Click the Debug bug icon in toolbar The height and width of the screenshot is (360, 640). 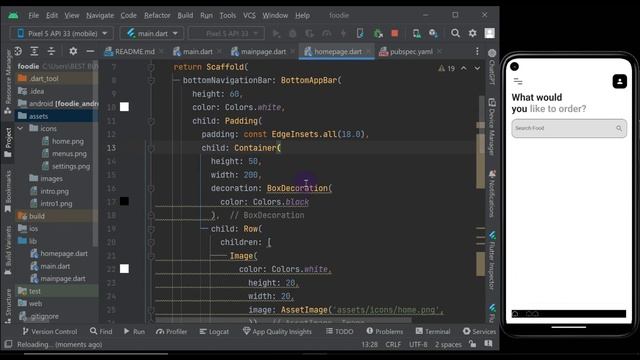(293, 33)
